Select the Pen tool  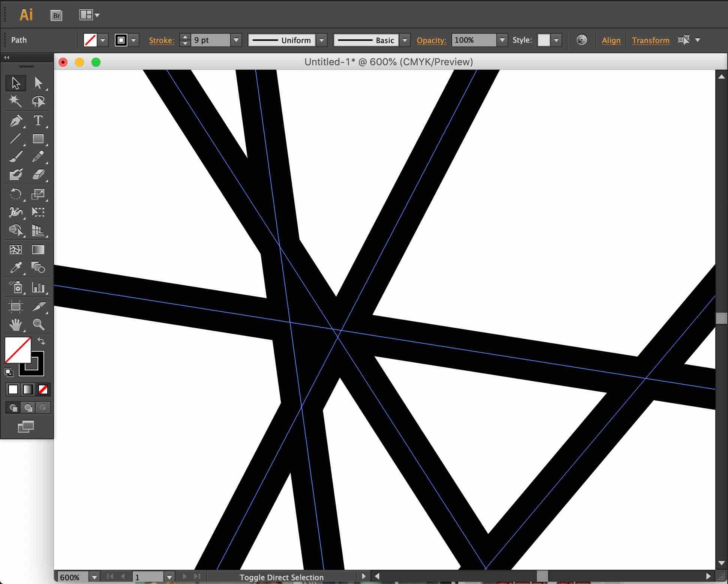click(16, 121)
